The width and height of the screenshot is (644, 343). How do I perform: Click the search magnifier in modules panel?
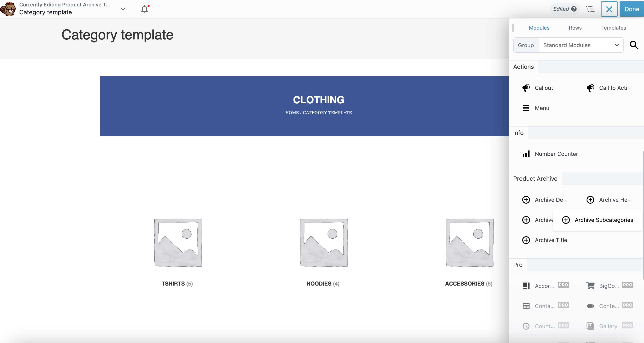coord(634,45)
